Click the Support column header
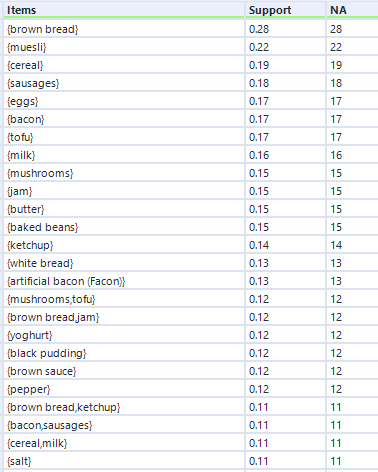 pos(286,10)
